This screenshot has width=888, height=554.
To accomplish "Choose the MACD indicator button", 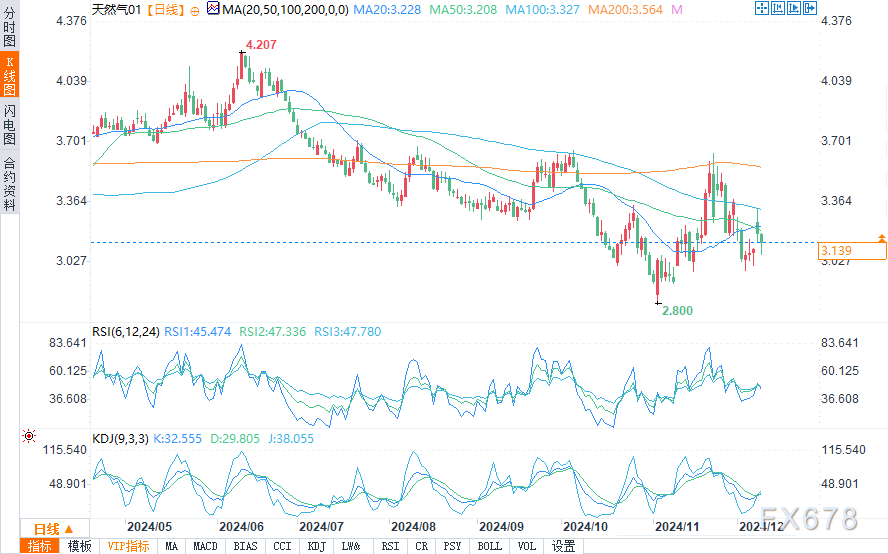I will click(x=205, y=546).
